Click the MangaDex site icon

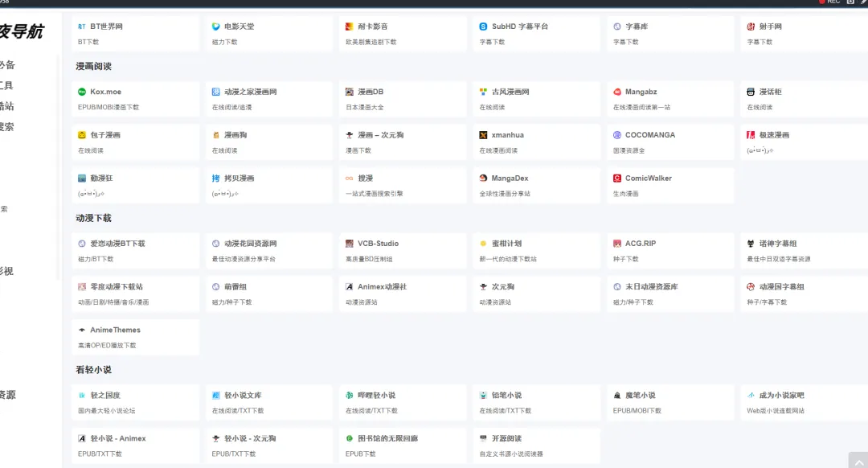483,179
